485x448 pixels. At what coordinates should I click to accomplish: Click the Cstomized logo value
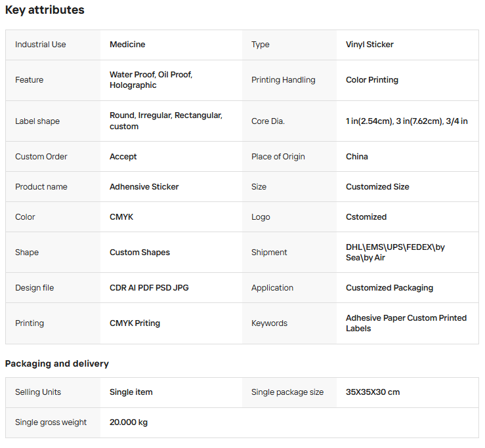[366, 217]
